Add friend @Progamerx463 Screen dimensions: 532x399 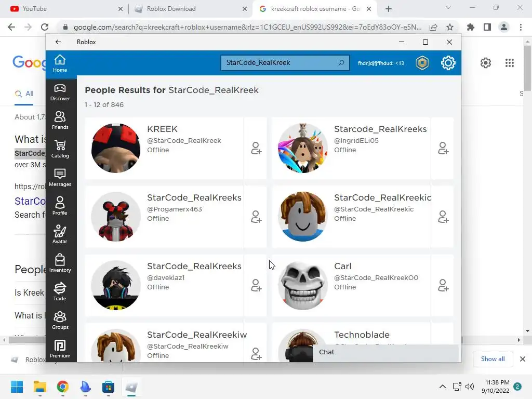[x=256, y=217]
